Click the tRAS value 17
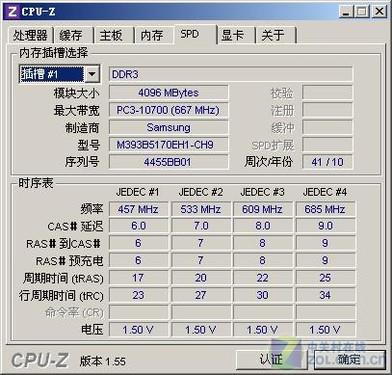The width and height of the screenshot is (392, 375). pos(138,278)
